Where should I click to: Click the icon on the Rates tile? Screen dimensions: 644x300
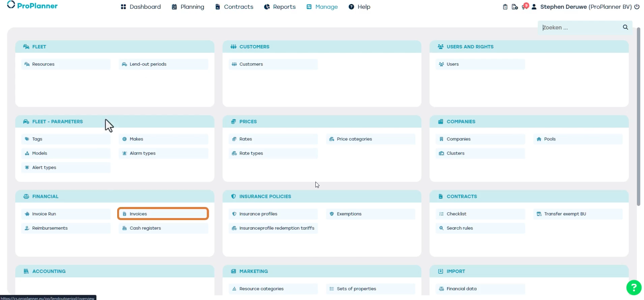[x=234, y=139]
